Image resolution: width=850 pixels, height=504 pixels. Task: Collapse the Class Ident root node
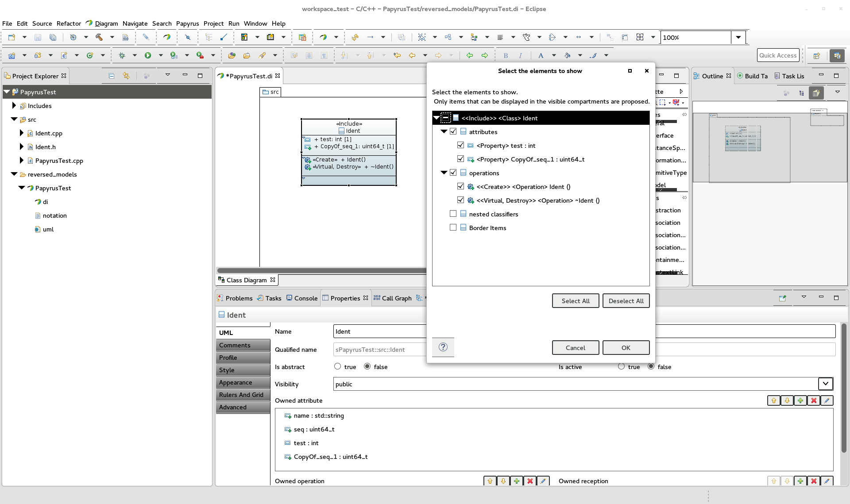[x=437, y=118]
